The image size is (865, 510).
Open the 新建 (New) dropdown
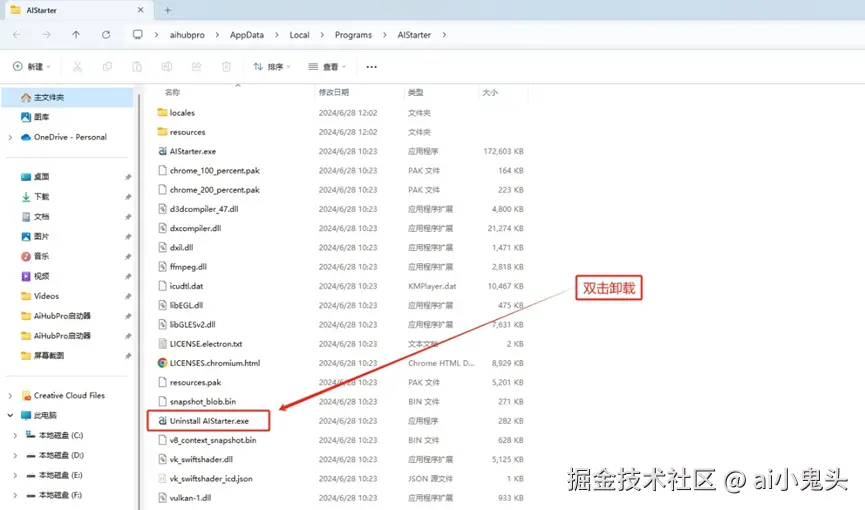pyautogui.click(x=31, y=67)
